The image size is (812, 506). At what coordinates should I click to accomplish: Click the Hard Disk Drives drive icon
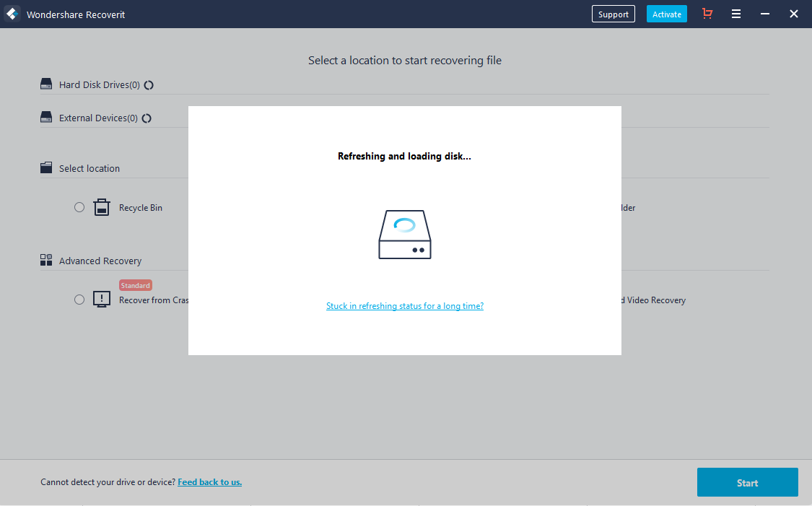pos(46,84)
